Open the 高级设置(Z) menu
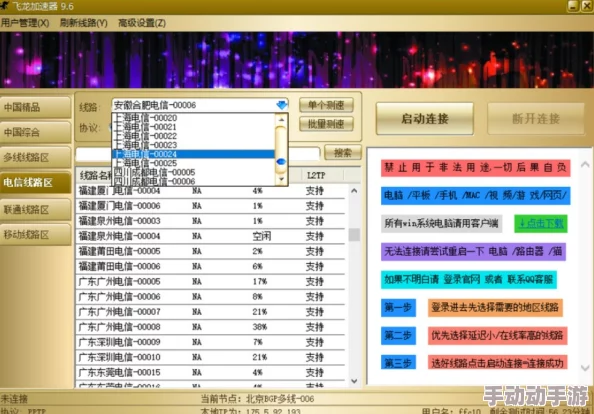This screenshot has width=594, height=414. click(x=142, y=23)
